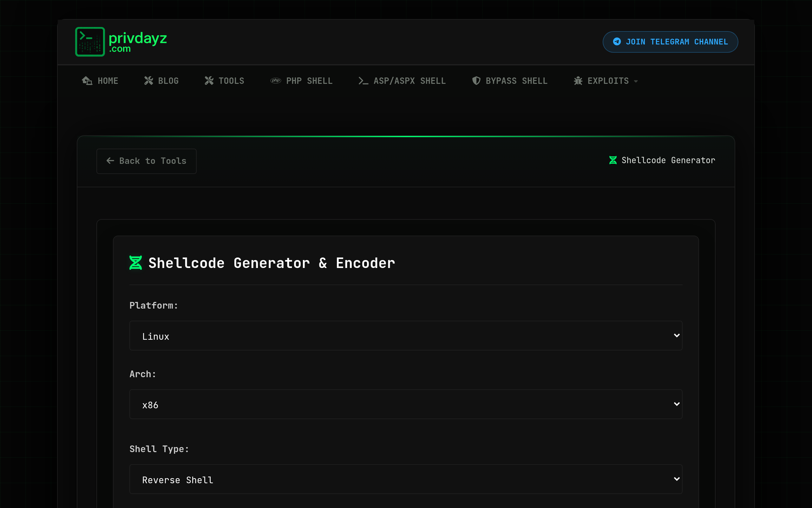The image size is (812, 508).
Task: Open the Bypass Shell menu item
Action: click(x=510, y=81)
